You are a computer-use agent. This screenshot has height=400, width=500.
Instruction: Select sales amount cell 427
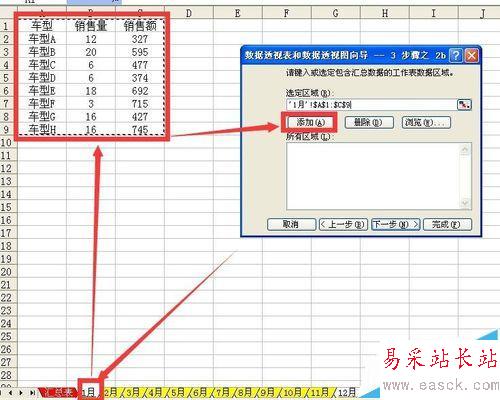pyautogui.click(x=140, y=117)
